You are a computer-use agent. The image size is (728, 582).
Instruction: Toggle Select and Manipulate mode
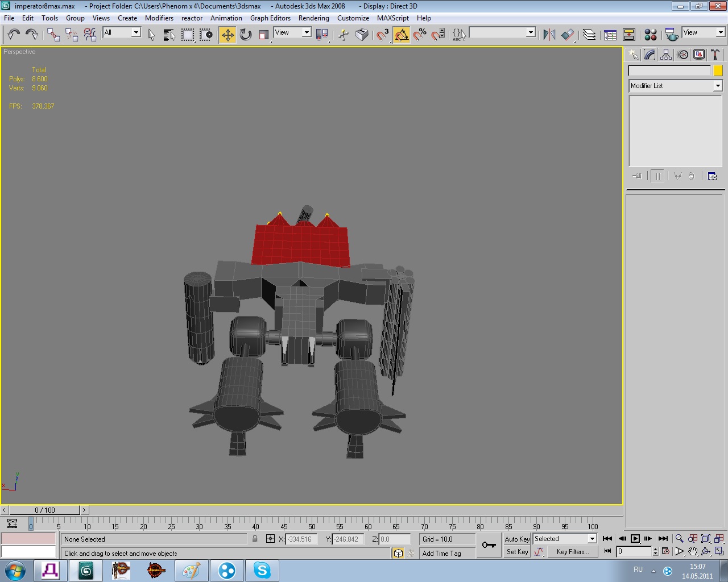pos(343,35)
